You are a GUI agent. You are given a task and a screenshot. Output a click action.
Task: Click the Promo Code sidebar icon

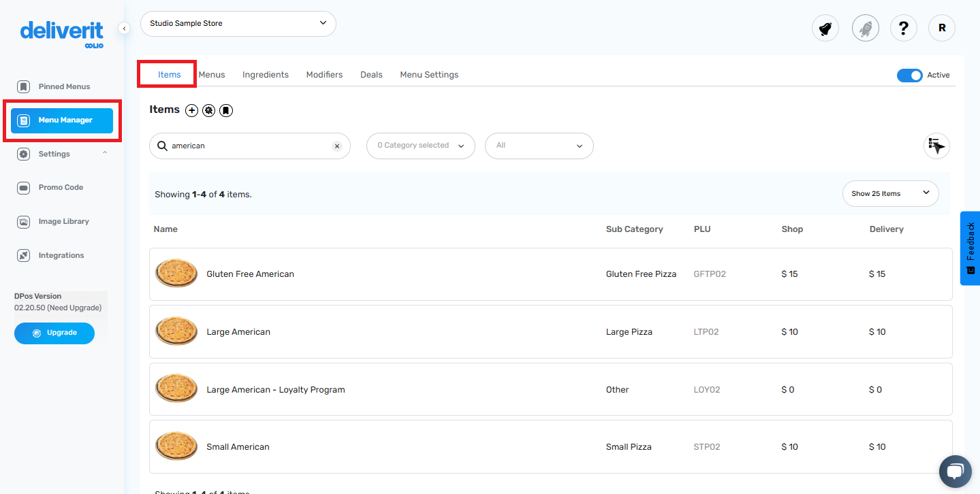[24, 188]
